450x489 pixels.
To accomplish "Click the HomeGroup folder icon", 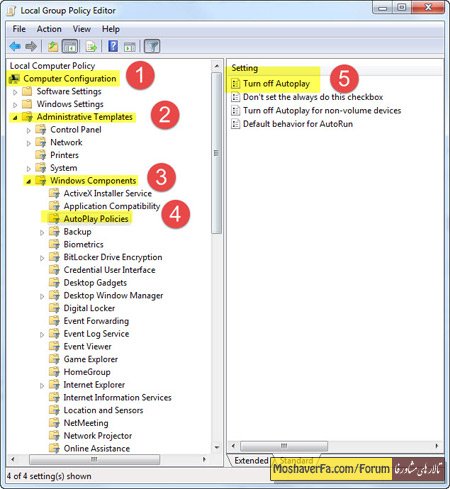I will pos(54,372).
